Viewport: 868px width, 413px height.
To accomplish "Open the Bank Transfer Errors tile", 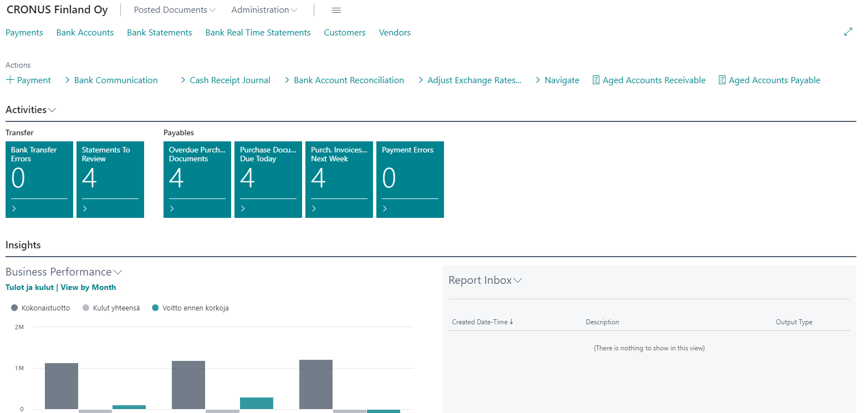I will click(x=39, y=180).
